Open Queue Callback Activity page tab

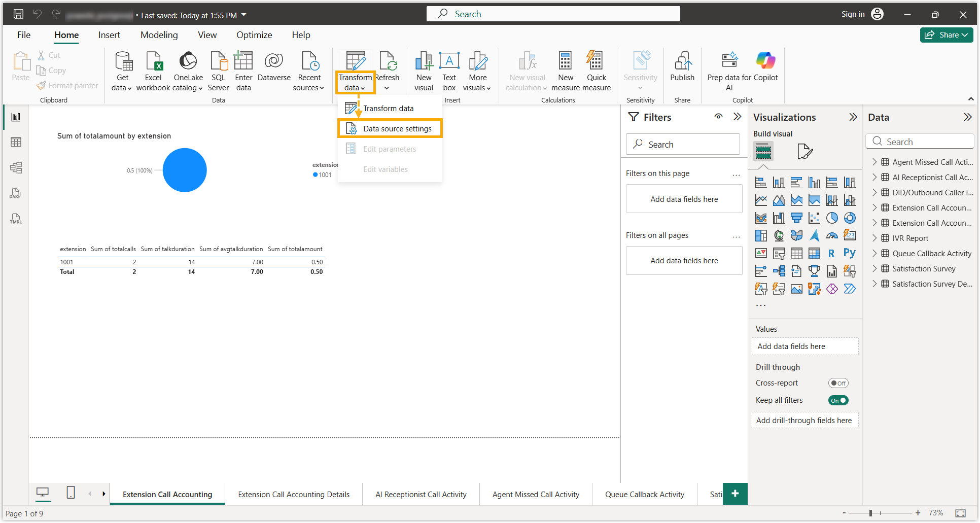pyautogui.click(x=645, y=495)
